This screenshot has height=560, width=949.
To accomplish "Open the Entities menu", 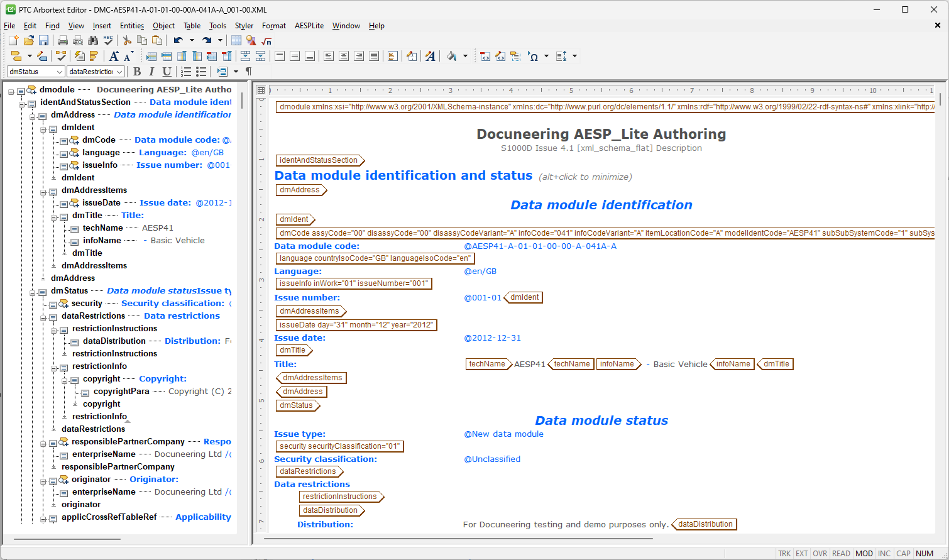I will [x=132, y=26].
